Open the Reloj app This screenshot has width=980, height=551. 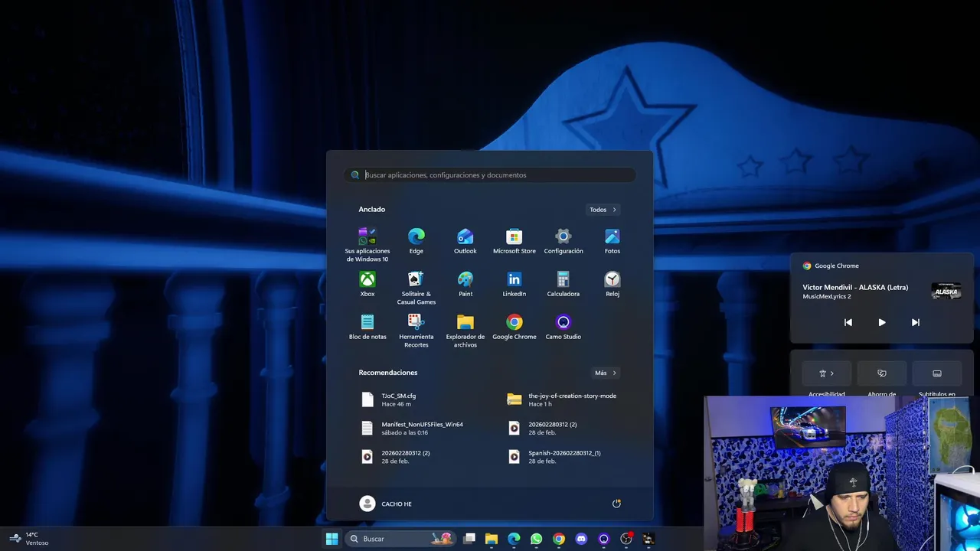pos(612,284)
